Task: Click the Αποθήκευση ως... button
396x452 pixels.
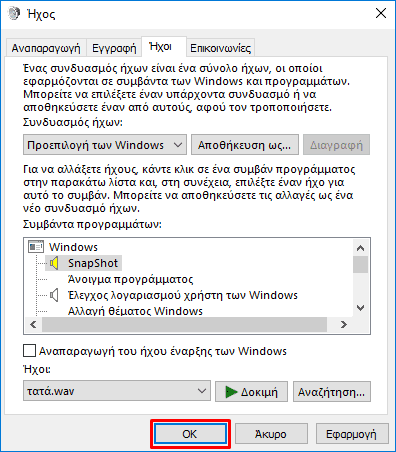Action: (x=245, y=145)
